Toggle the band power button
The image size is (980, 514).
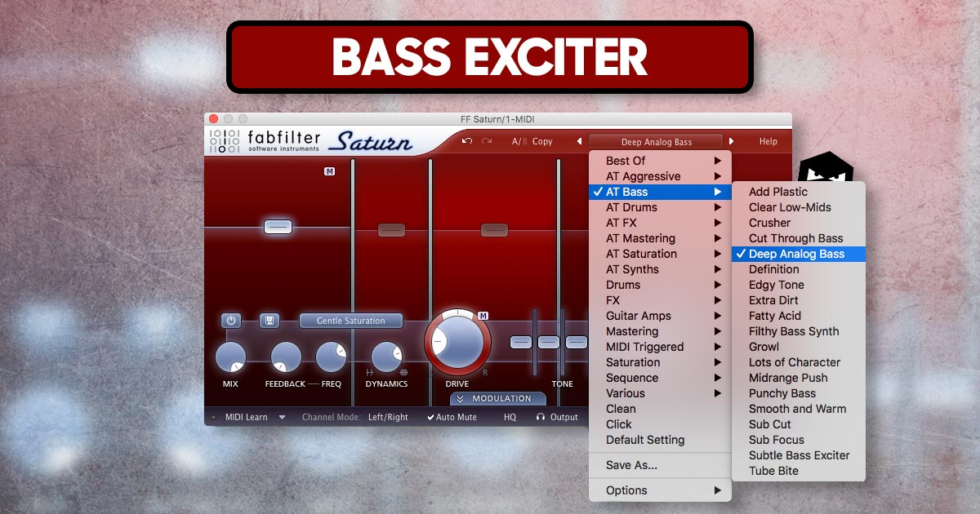tap(231, 321)
